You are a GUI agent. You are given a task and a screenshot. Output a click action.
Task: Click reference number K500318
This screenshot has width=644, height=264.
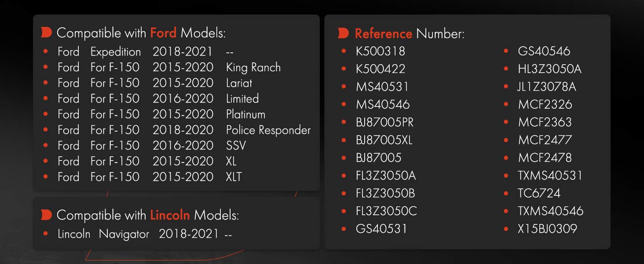(x=381, y=51)
